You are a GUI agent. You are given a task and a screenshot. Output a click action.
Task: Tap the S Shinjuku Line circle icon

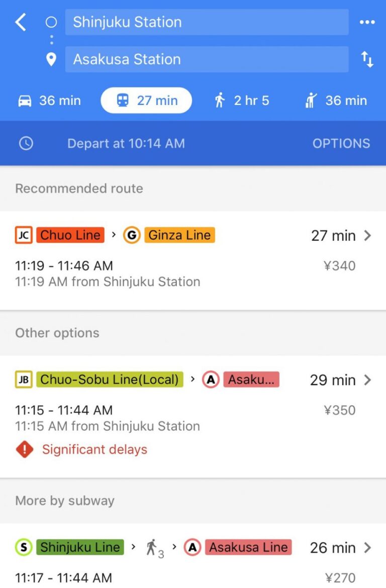click(24, 547)
